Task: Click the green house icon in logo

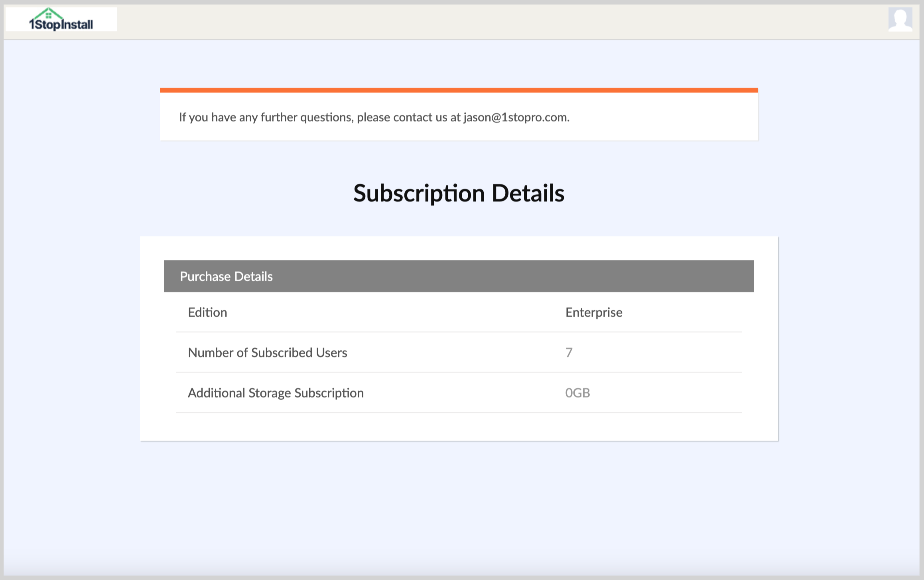Action: 48,14
